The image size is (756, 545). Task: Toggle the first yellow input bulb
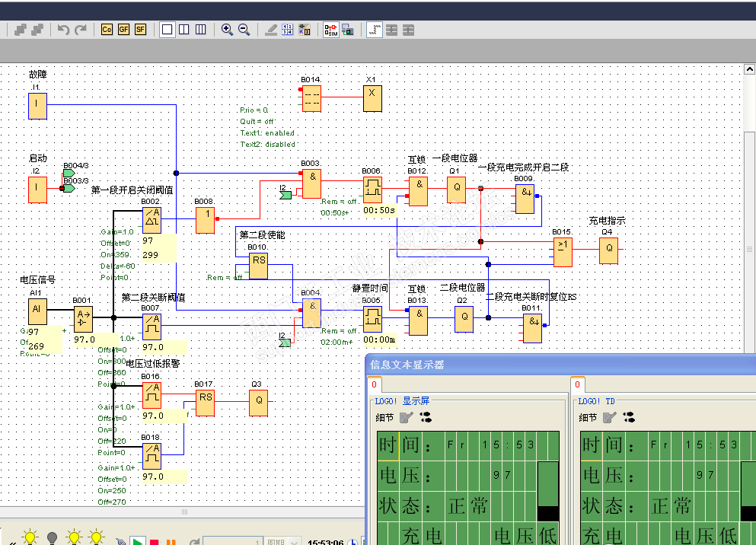tap(30, 537)
